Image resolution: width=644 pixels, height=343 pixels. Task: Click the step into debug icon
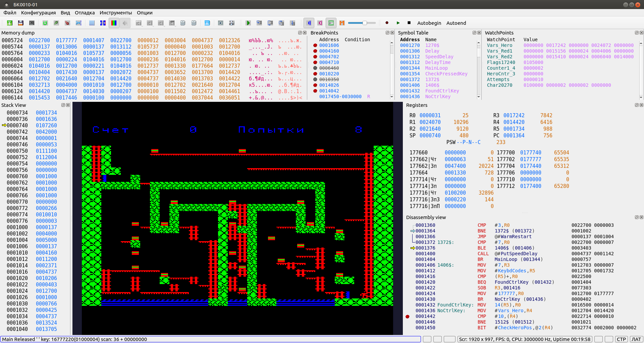[x=259, y=23]
